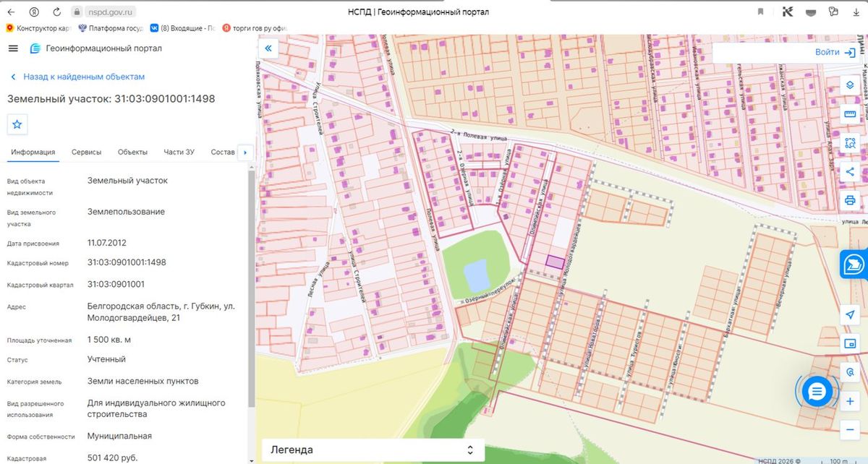868x464 pixels.
Task: Select the Информация tab
Action: point(33,152)
